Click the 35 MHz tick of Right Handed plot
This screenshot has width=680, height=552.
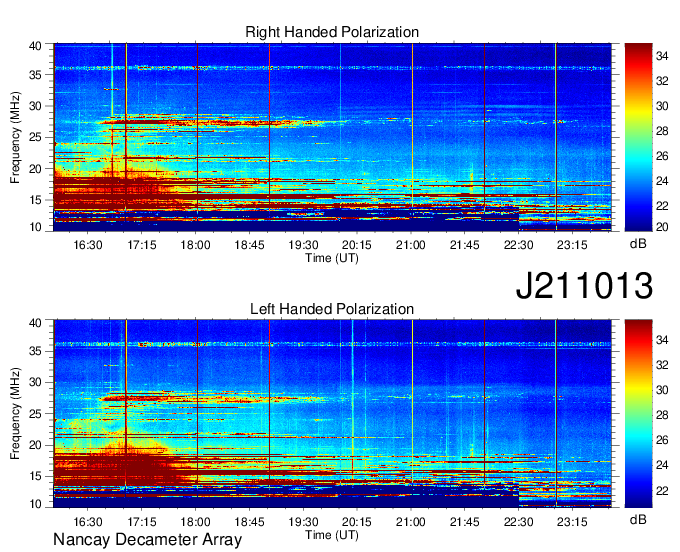tap(36, 75)
